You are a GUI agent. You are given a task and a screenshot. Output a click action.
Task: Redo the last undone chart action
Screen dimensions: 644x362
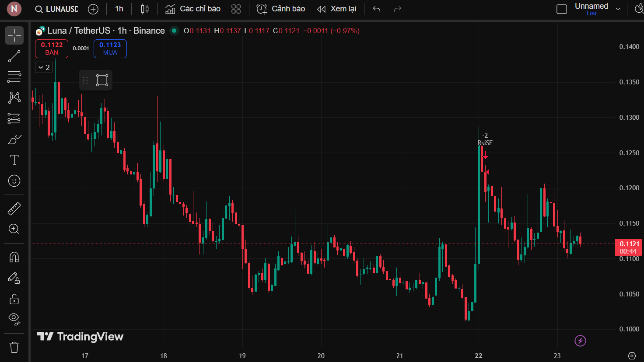[x=398, y=9]
